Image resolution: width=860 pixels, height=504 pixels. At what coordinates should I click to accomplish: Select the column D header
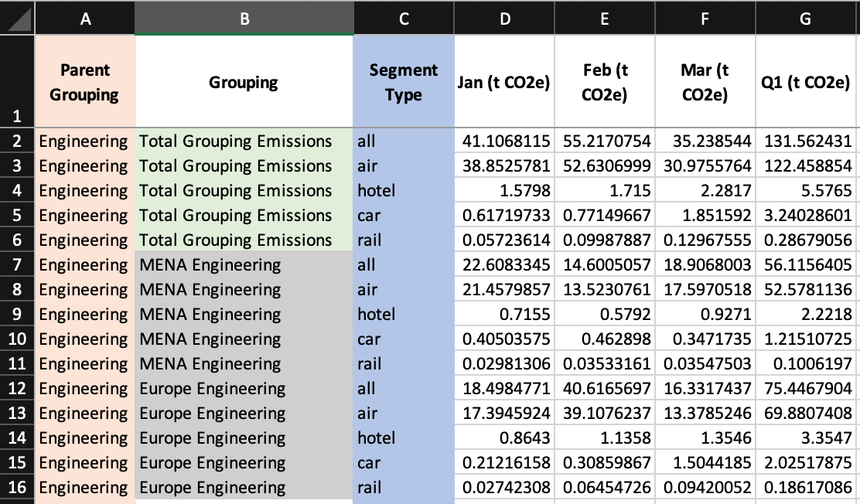(504, 19)
